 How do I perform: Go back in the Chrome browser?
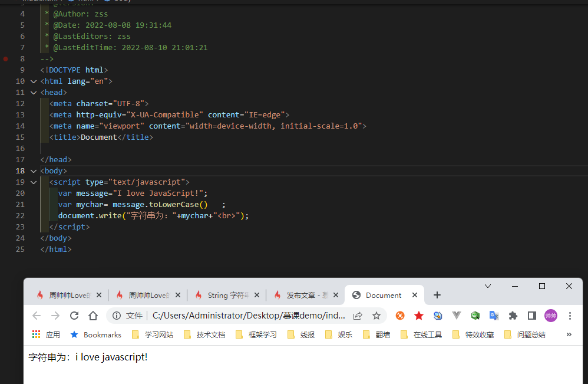click(37, 316)
